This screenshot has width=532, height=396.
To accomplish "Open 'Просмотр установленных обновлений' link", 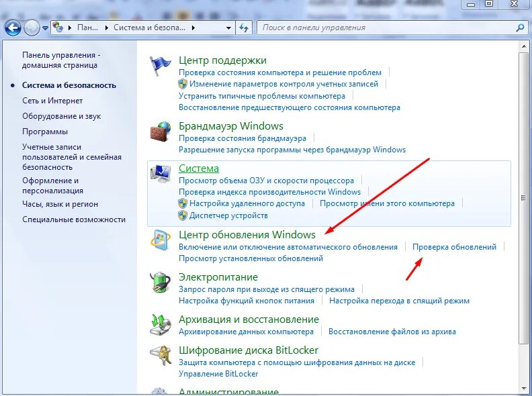I will click(x=251, y=258).
